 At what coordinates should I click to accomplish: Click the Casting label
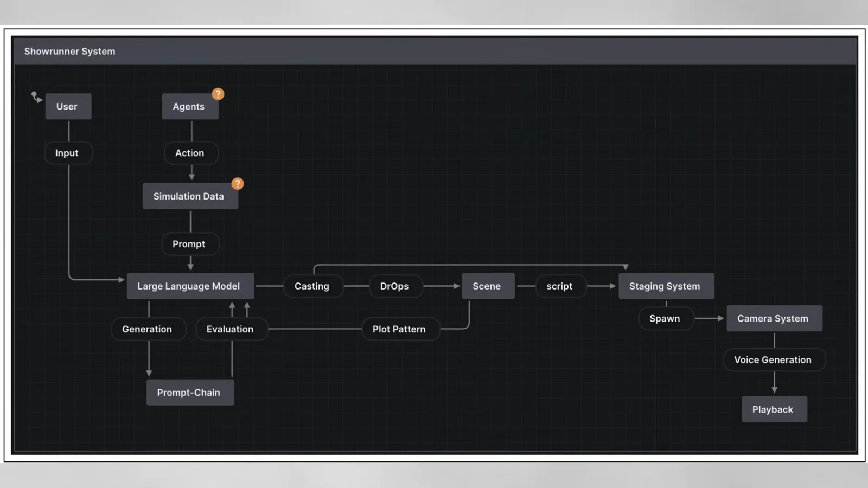(x=313, y=286)
